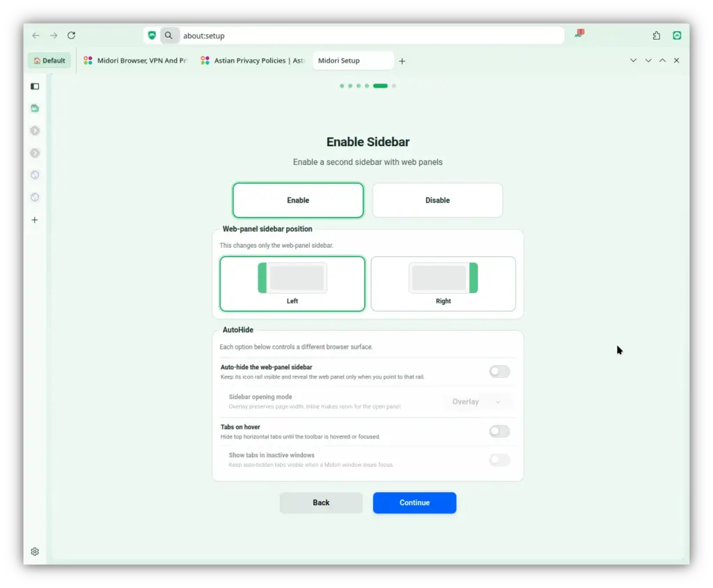Click the browser reload icon

pos(72,35)
